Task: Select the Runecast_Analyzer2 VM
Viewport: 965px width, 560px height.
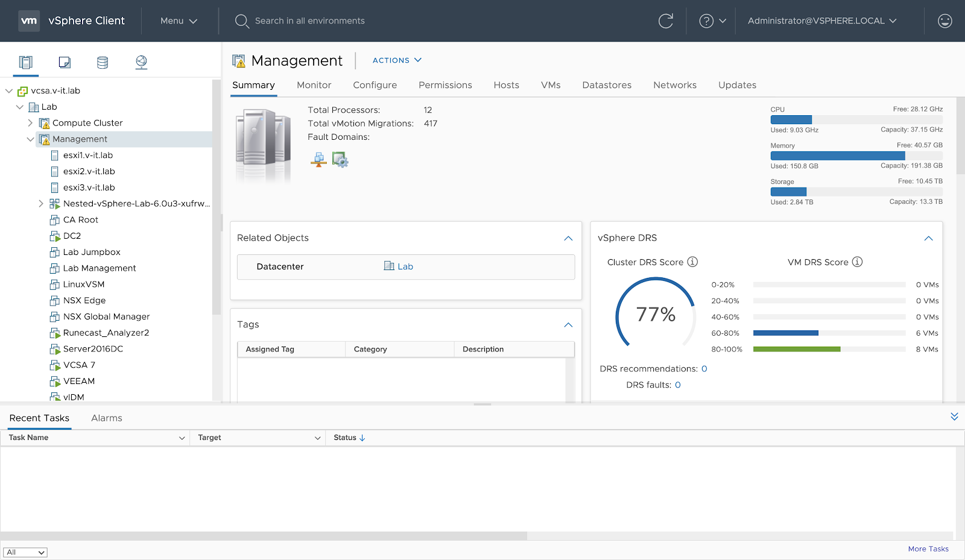Action: (106, 333)
